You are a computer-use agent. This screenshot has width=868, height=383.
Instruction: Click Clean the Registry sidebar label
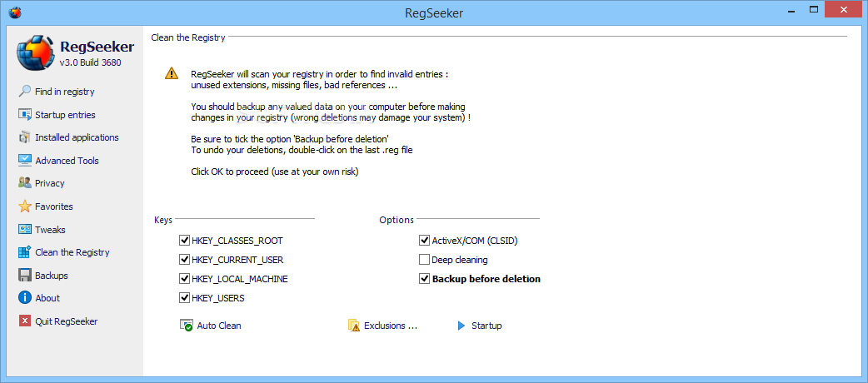click(72, 252)
